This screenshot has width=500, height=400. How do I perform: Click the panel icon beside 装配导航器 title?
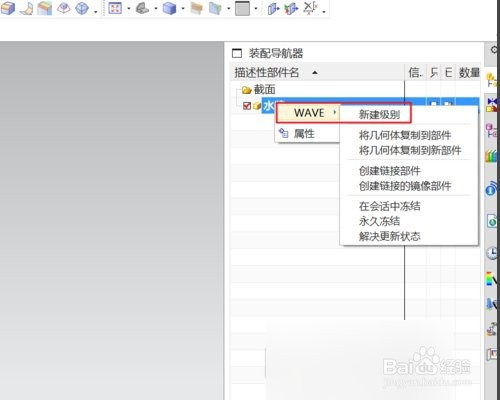(237, 53)
